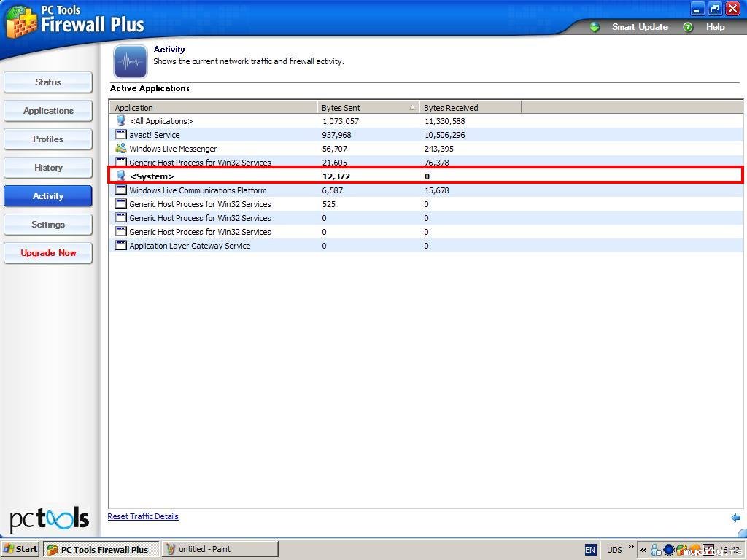This screenshot has width=747, height=560.
Task: Show the History section
Action: [x=47, y=168]
